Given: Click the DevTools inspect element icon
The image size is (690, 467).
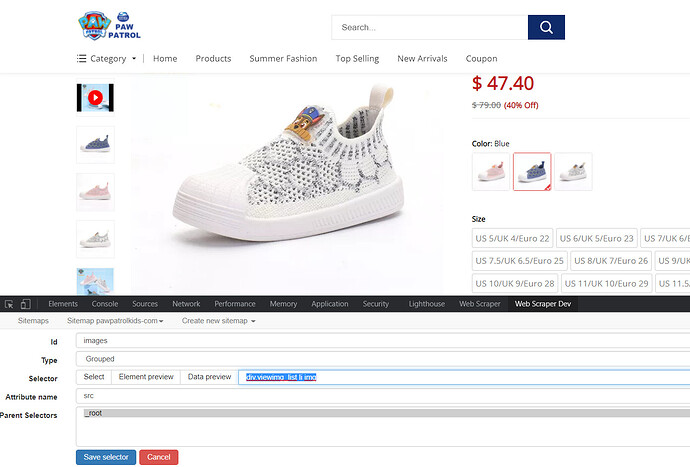Looking at the screenshot, I should [x=9, y=303].
